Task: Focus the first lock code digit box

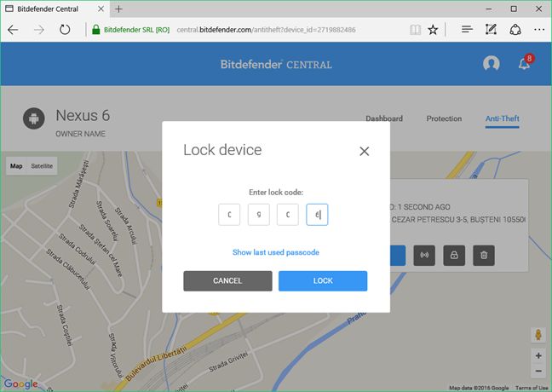Action: pos(229,215)
